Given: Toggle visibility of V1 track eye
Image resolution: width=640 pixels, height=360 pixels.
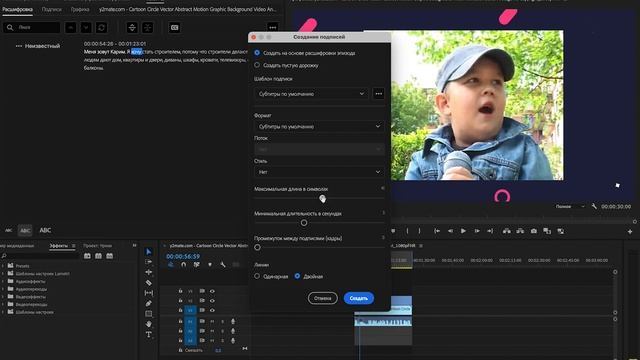Looking at the screenshot, I should (x=212, y=310).
